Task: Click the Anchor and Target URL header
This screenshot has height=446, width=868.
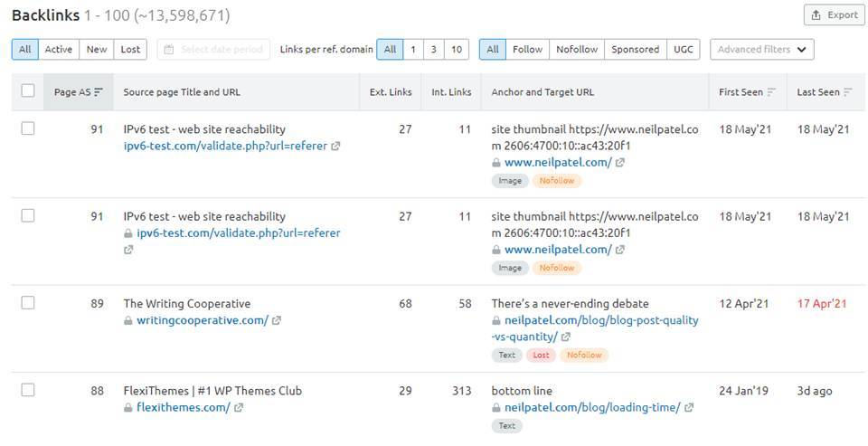Action: 542,92
